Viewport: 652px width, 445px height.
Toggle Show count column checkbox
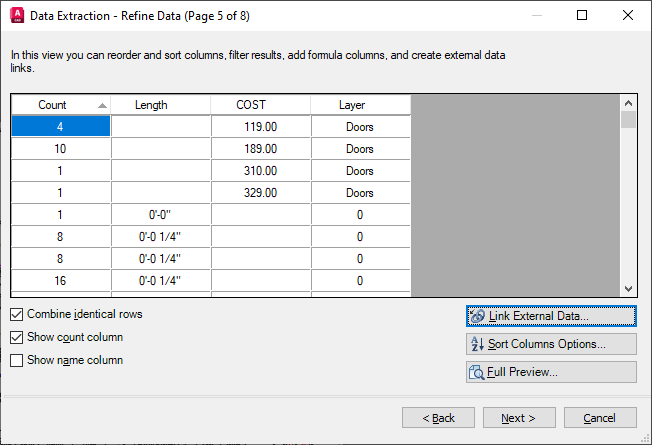(17, 337)
